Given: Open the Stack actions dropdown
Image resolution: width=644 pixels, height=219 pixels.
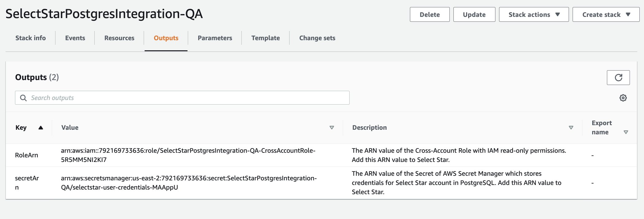Looking at the screenshot, I should [x=534, y=15].
